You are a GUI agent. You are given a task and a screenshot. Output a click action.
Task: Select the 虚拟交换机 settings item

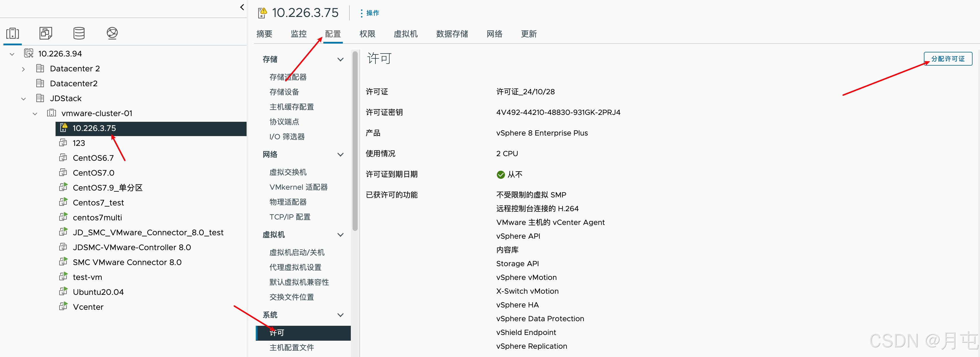288,172
